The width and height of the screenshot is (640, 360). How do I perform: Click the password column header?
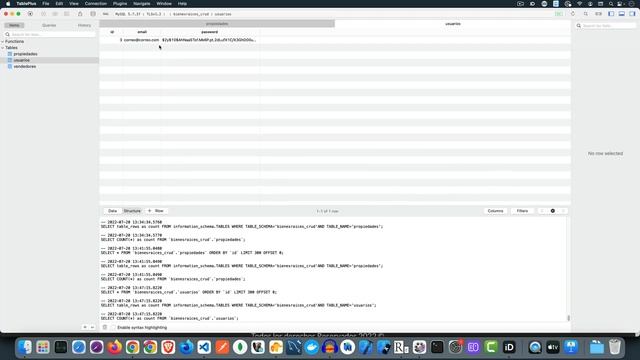click(x=209, y=32)
